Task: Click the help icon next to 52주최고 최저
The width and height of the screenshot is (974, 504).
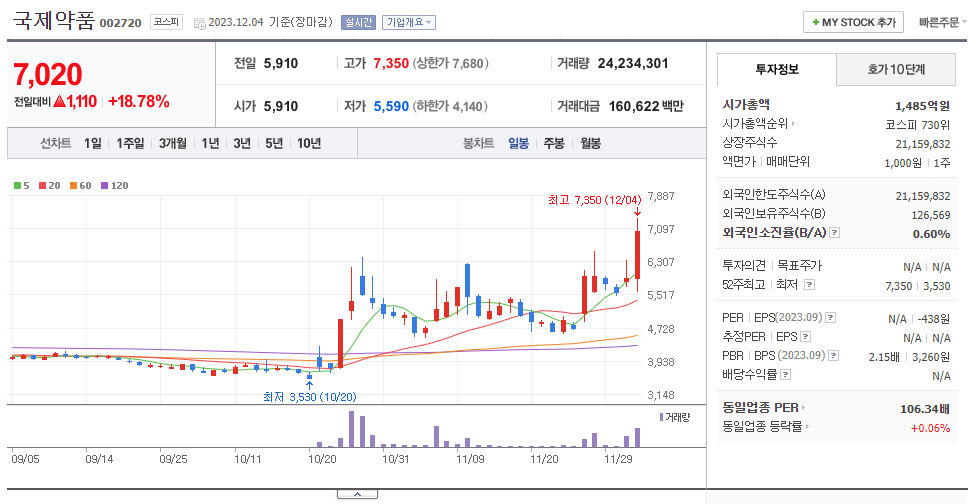Action: 809,285
